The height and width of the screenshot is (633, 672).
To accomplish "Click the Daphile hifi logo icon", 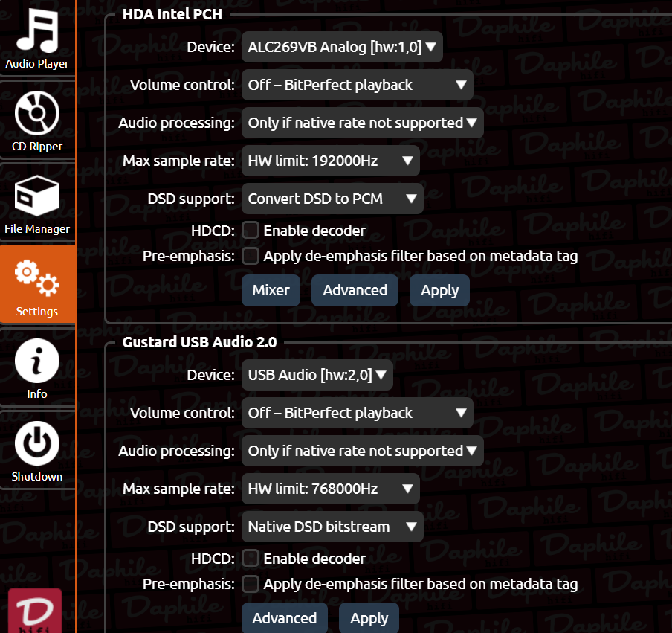I will [35, 611].
